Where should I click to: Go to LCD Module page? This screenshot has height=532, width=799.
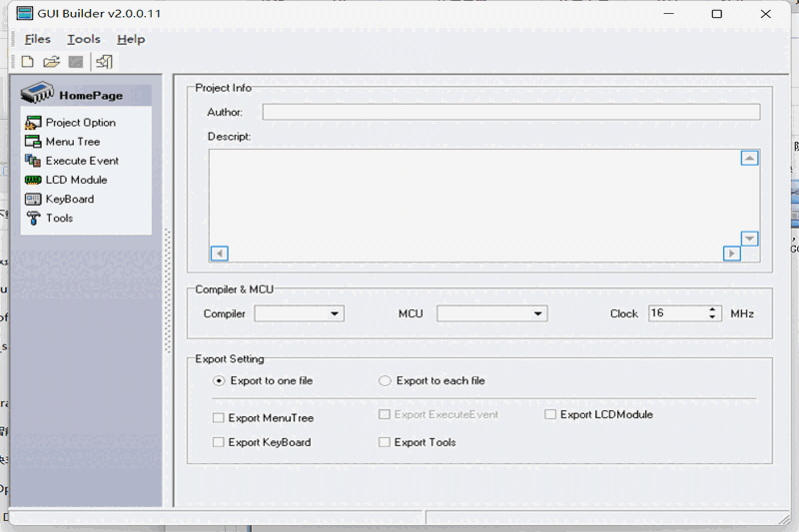point(76,180)
